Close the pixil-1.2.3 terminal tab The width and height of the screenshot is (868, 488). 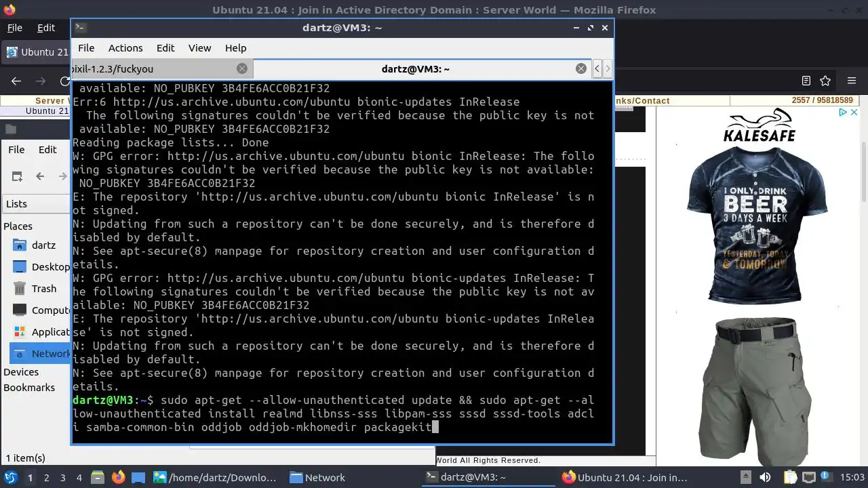[x=242, y=68]
